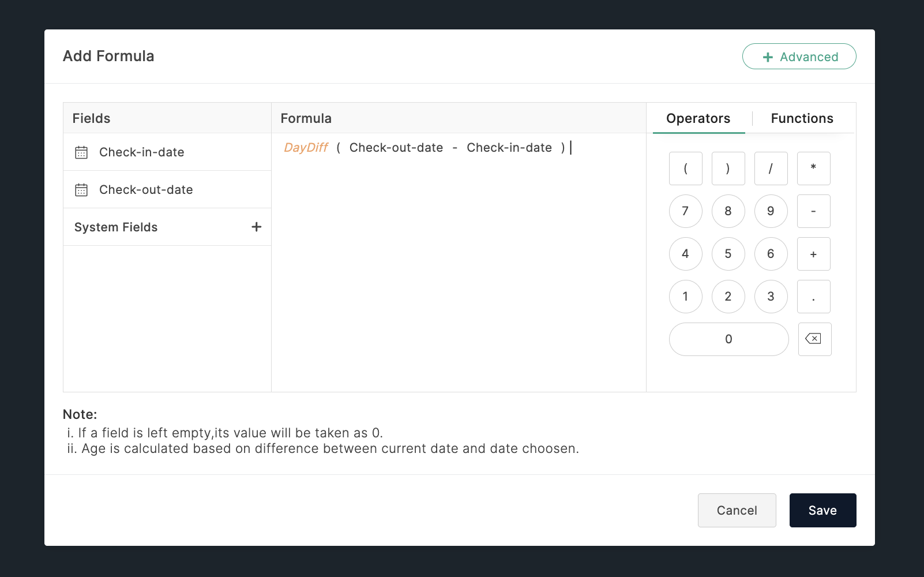Insert the plus operator from the keypad
The image size is (924, 577).
[813, 254]
